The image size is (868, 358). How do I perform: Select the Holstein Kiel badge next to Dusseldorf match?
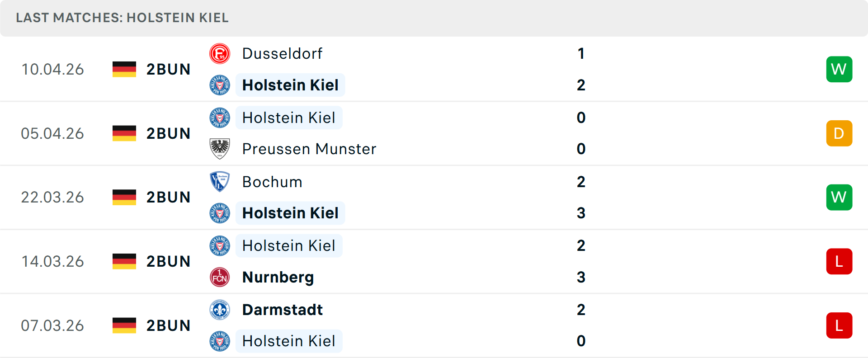click(x=220, y=85)
